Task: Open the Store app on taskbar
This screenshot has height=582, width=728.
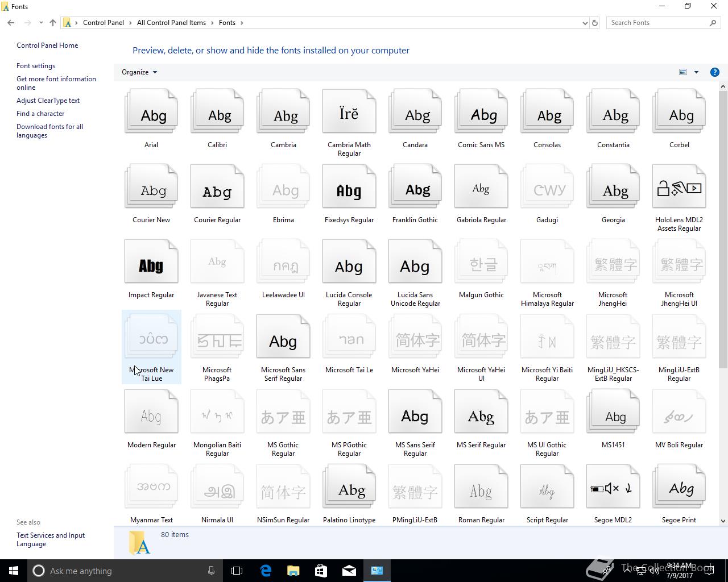Action: (321, 571)
